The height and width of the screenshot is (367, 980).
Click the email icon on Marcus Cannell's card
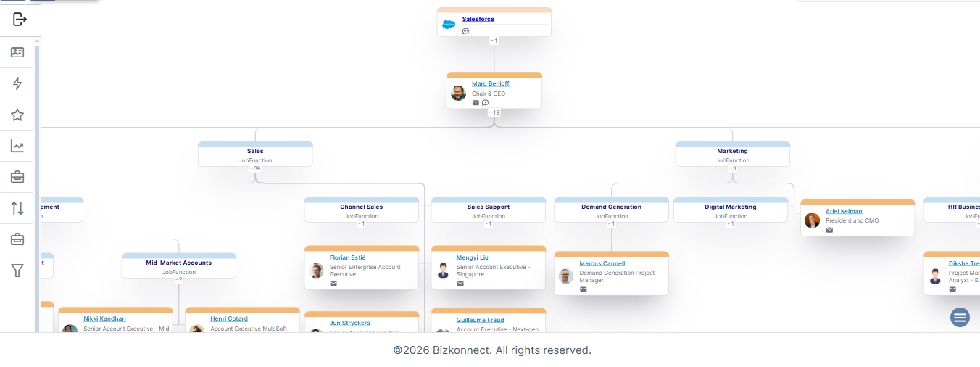pyautogui.click(x=584, y=289)
